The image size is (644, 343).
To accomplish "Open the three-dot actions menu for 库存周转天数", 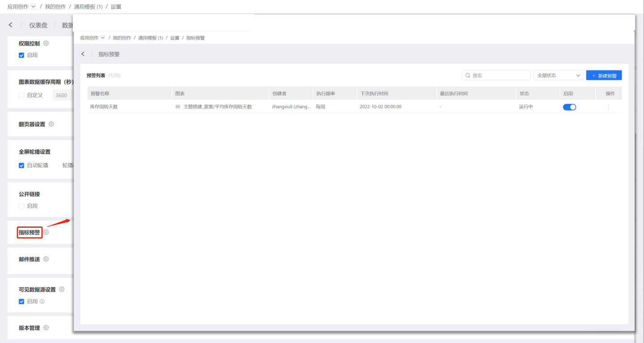I will (x=608, y=107).
